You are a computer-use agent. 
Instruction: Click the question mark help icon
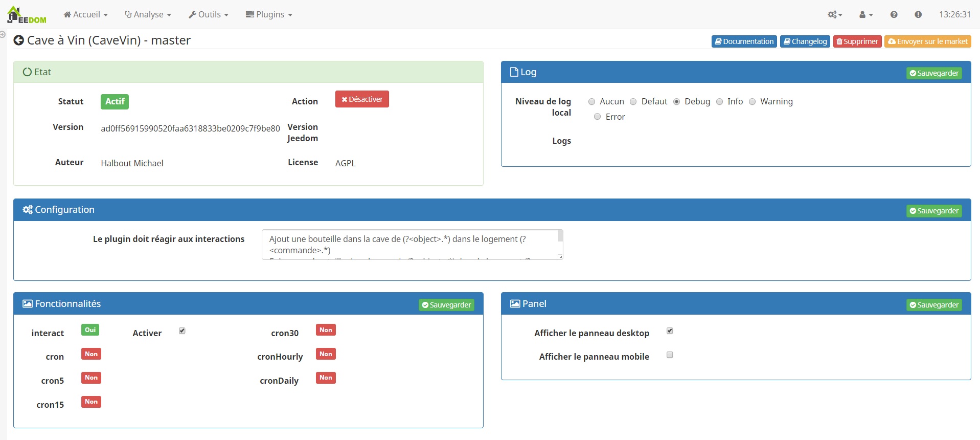pos(894,15)
